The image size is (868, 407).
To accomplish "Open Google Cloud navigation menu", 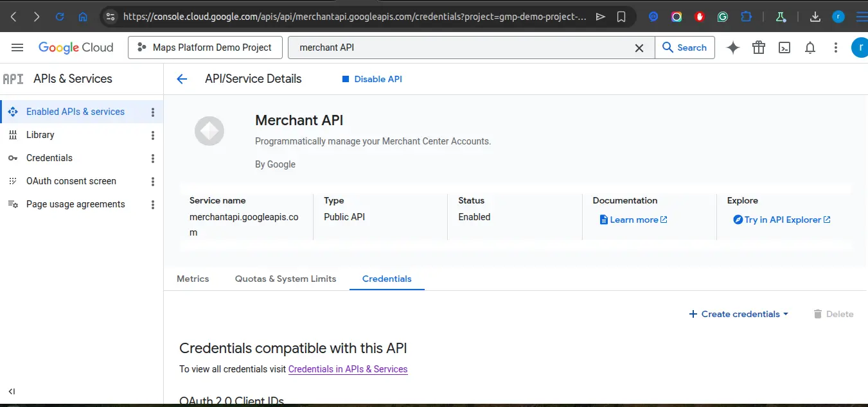I will (17, 48).
